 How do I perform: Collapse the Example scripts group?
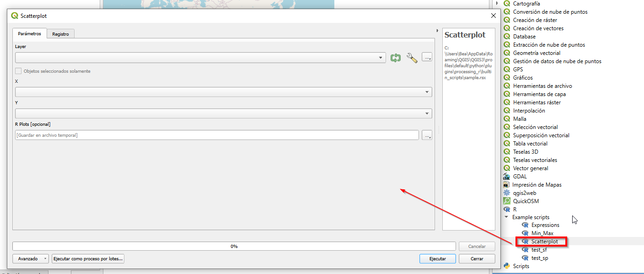506,217
